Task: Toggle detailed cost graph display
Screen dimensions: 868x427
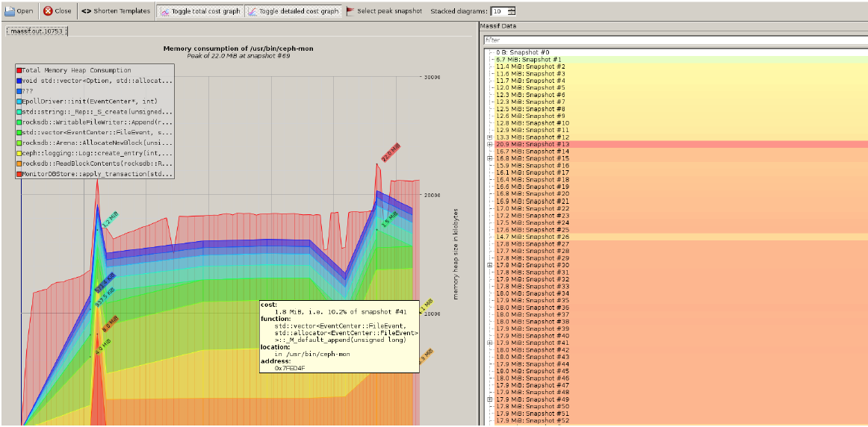Action: tap(293, 11)
